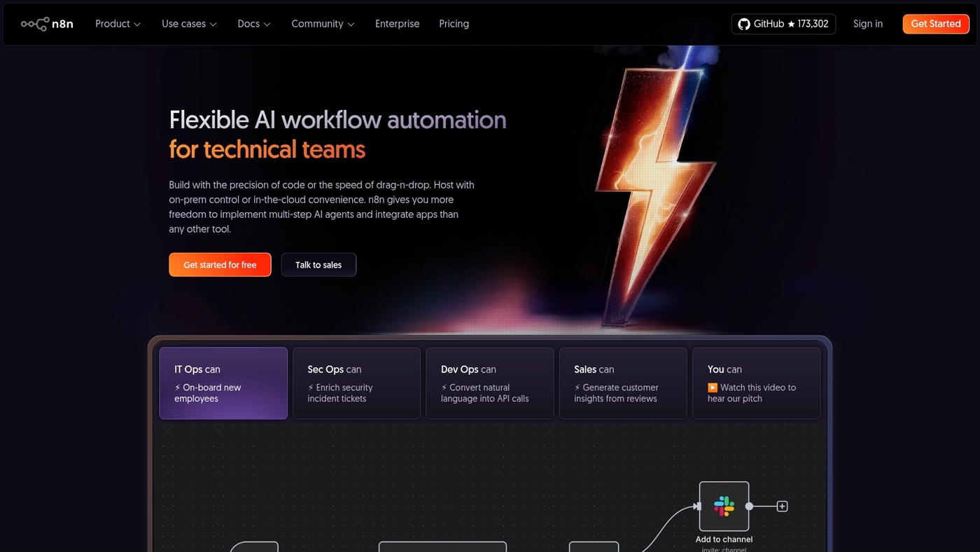Click the GitHub star count 173,302

coord(812,23)
